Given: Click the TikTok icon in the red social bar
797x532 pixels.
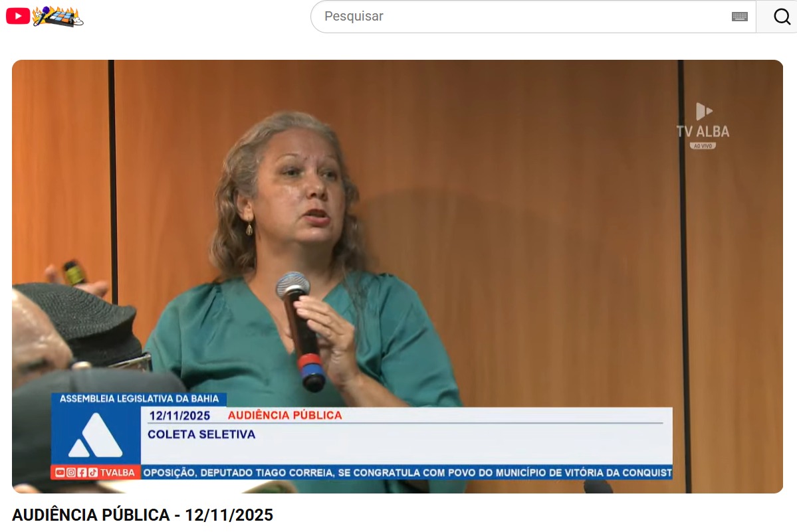Looking at the screenshot, I should click(92, 473).
